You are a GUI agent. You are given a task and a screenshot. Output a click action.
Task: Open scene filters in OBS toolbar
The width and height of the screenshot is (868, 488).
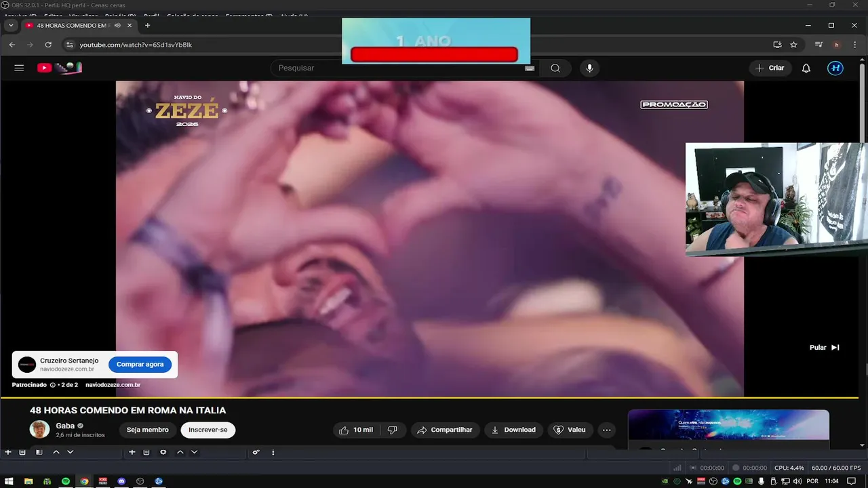(39, 452)
